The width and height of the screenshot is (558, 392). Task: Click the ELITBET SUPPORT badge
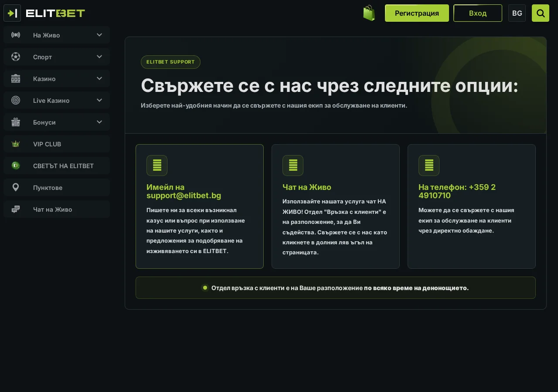(170, 62)
